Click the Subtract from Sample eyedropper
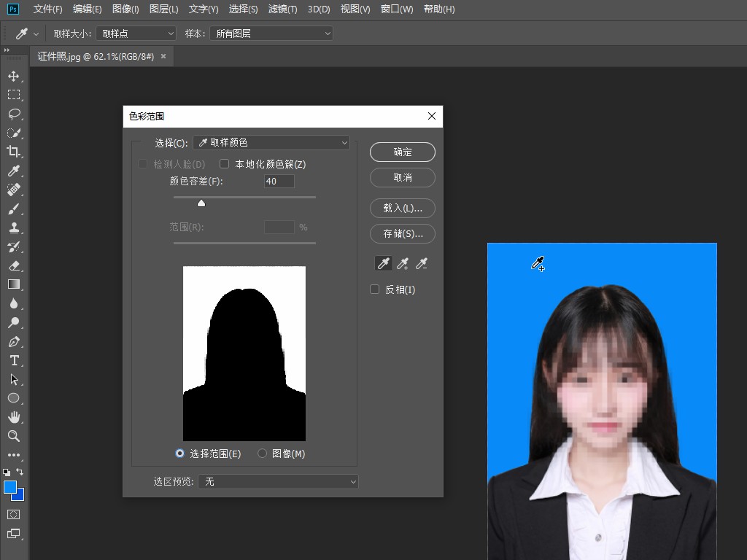 point(421,264)
